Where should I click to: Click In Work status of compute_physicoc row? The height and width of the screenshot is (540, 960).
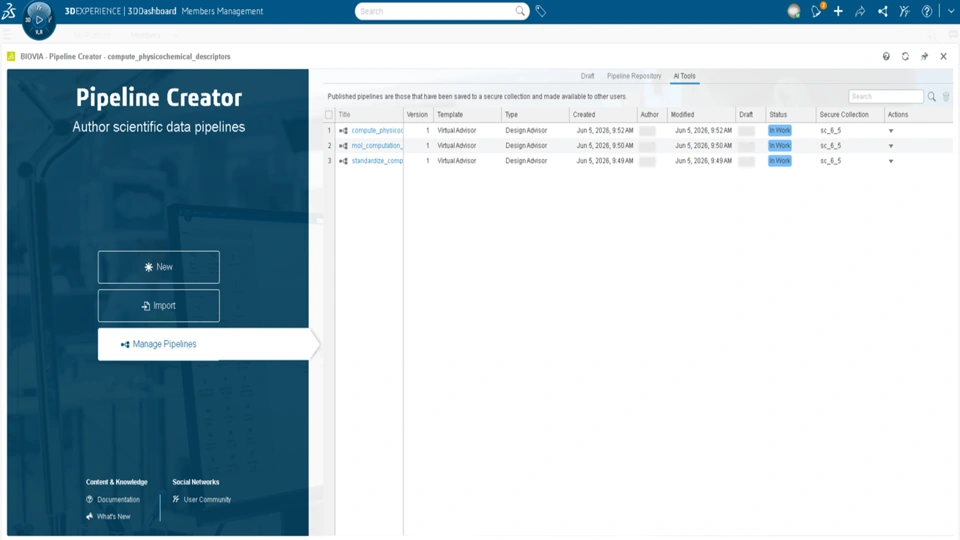point(780,130)
